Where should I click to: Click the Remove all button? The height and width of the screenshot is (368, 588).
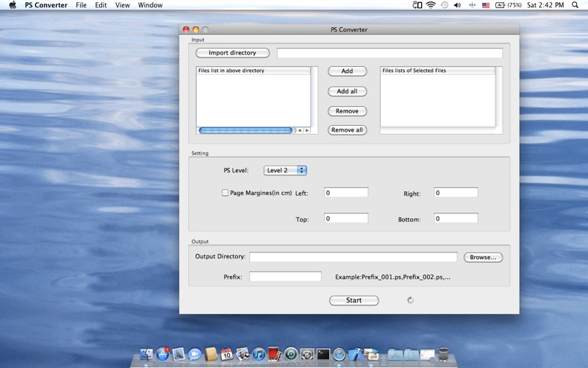coord(347,130)
